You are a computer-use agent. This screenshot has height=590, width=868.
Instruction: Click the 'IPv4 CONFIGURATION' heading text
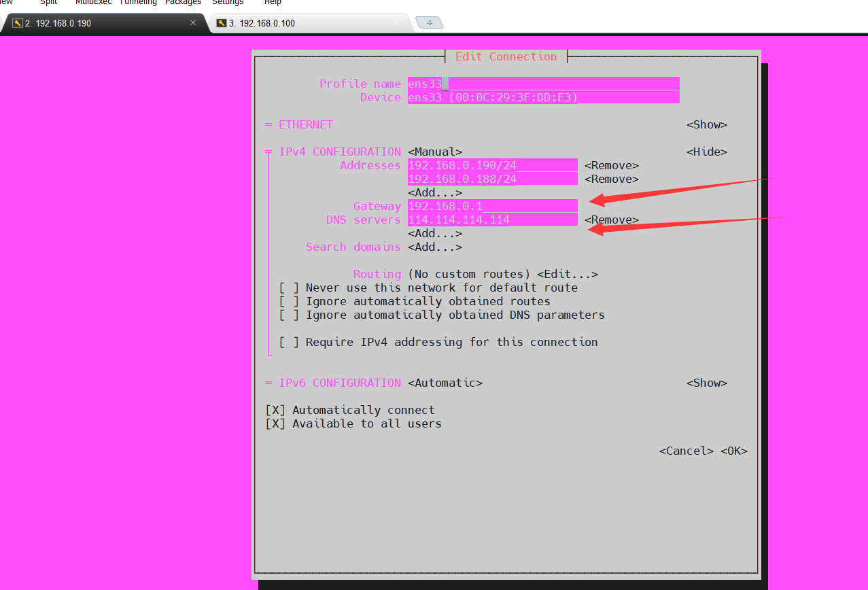point(340,152)
